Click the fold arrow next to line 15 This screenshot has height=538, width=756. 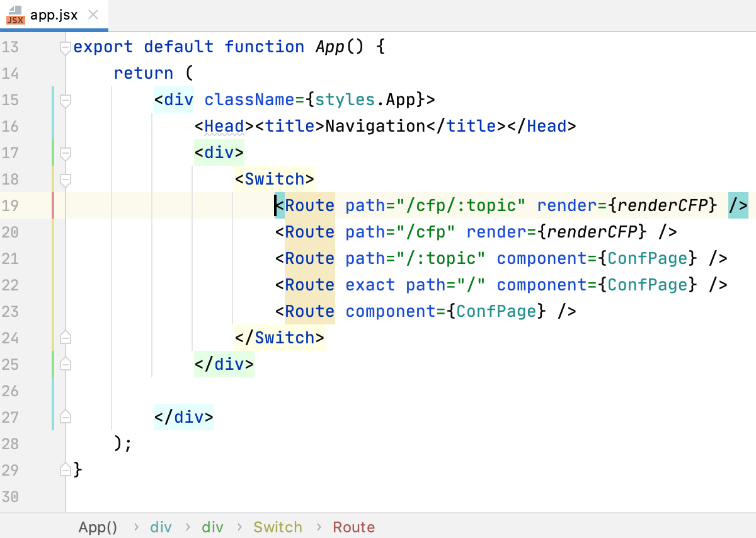(65, 100)
